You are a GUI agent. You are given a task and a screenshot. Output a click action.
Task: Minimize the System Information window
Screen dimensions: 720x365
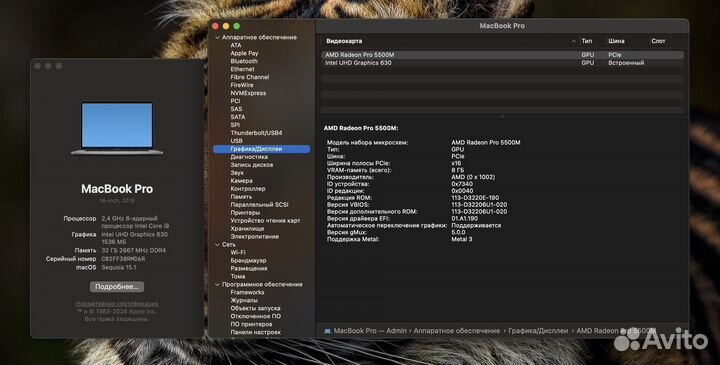(226, 26)
